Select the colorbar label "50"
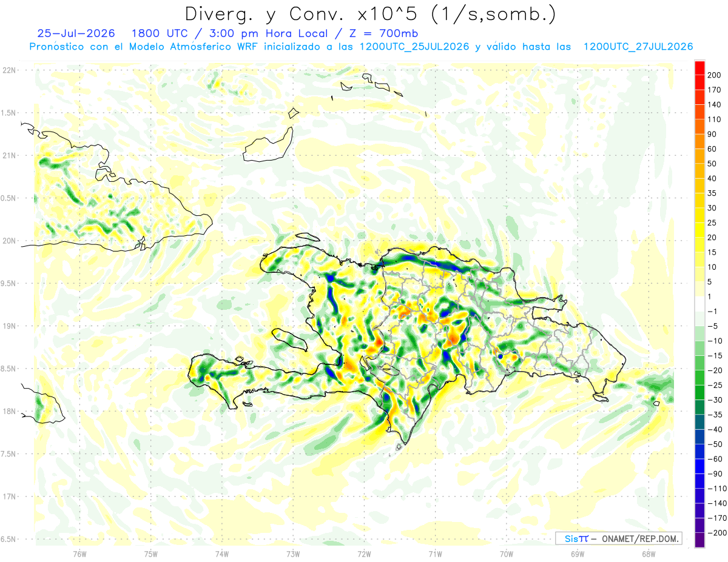The width and height of the screenshot is (728, 562). click(x=712, y=164)
